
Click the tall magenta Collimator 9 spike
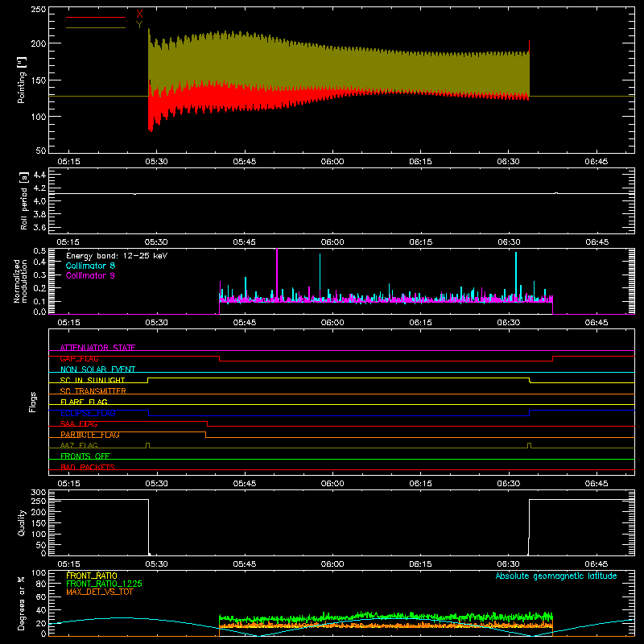(x=277, y=275)
